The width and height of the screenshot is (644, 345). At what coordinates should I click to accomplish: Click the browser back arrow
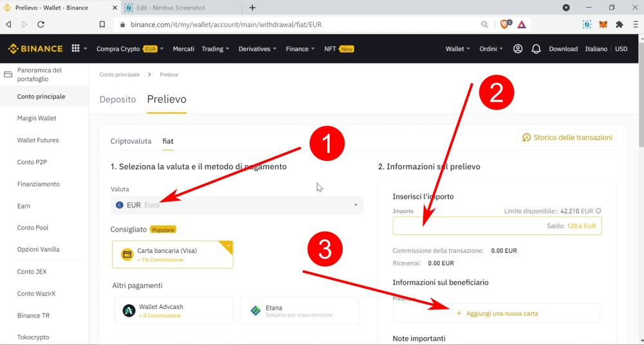pyautogui.click(x=8, y=24)
